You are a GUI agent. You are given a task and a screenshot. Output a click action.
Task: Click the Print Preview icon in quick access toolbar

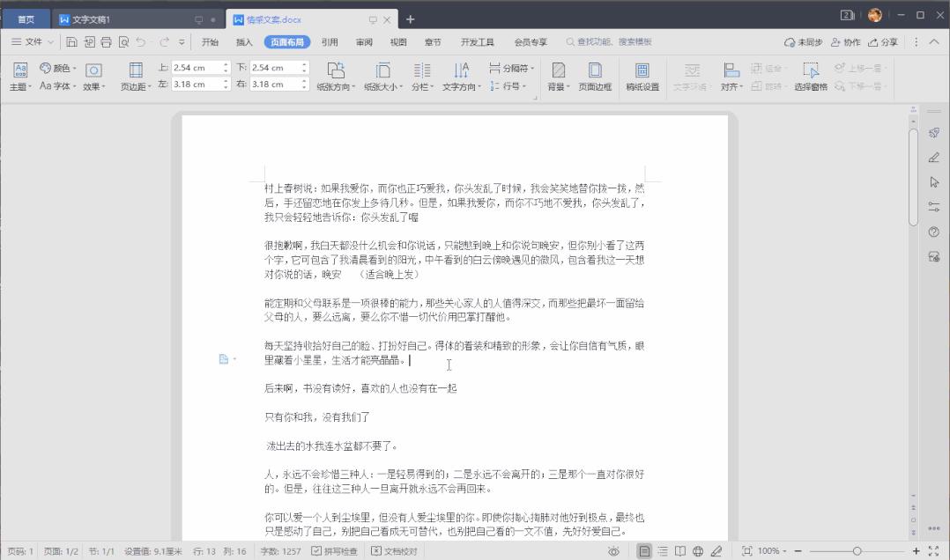coord(123,41)
